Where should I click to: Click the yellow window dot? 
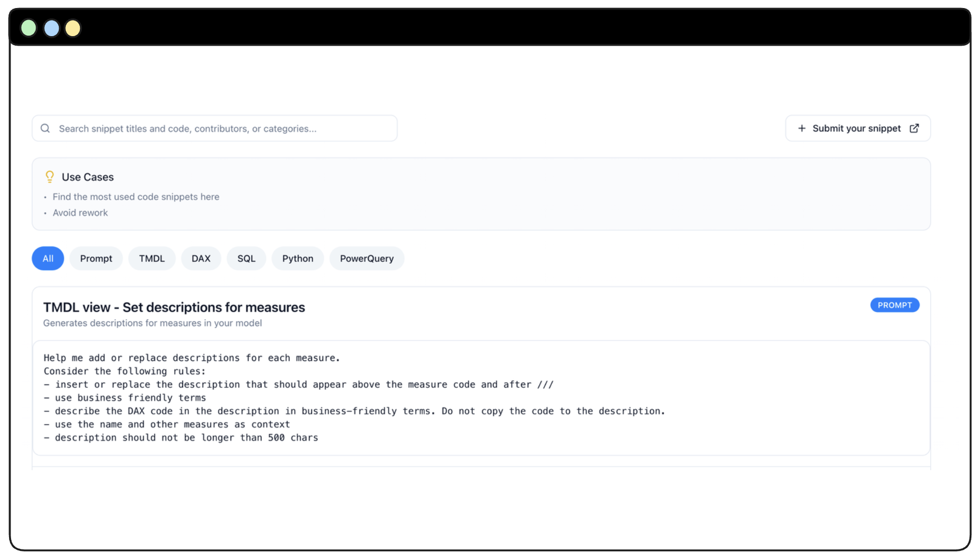(73, 28)
